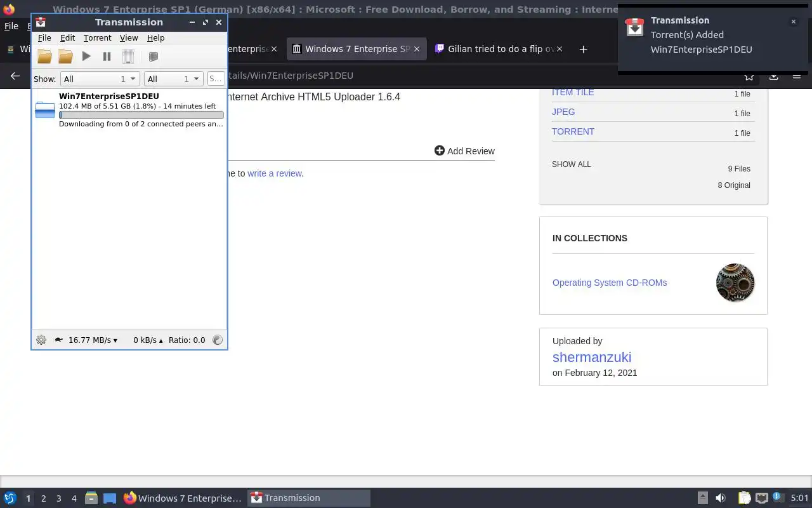The height and width of the screenshot is (508, 812).
Task: Open the TORRENT download option
Action: point(573,131)
